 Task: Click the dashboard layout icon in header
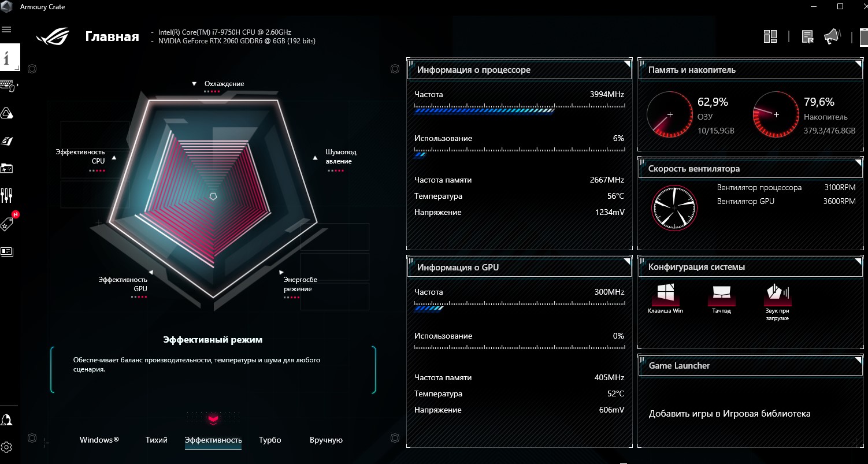[x=770, y=37]
